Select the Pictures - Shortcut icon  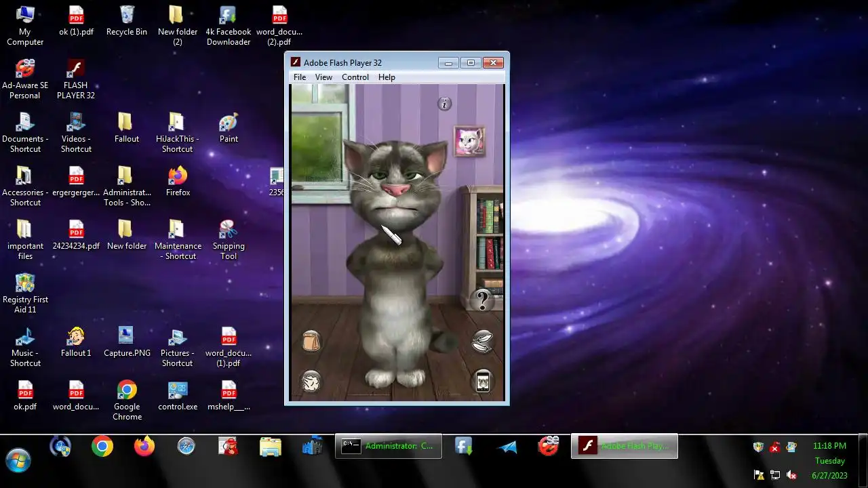[x=178, y=347]
